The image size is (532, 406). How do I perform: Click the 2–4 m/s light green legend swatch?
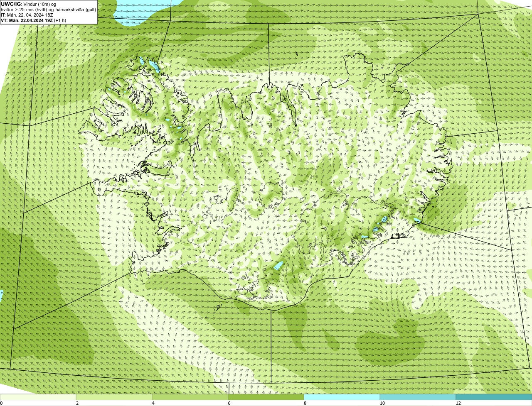[114, 397]
